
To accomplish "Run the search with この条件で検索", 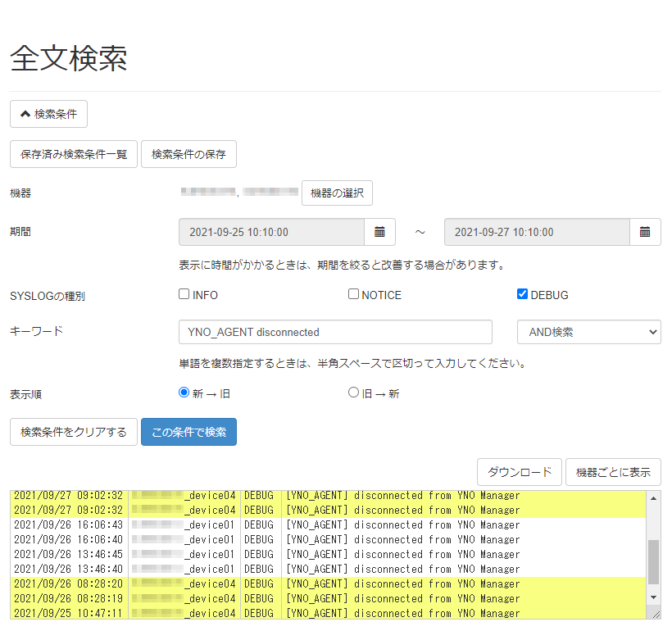I will pos(188,432).
